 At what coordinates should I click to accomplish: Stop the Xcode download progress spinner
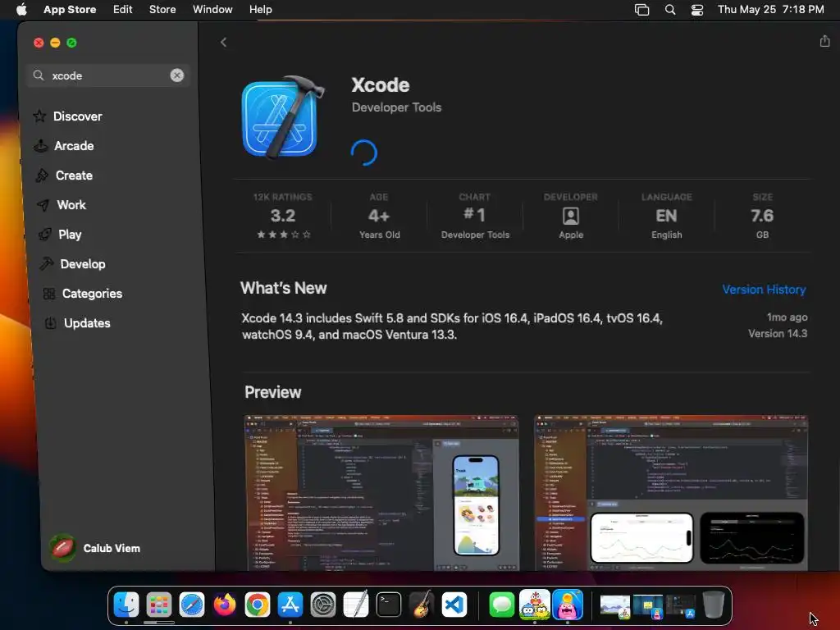tap(364, 153)
